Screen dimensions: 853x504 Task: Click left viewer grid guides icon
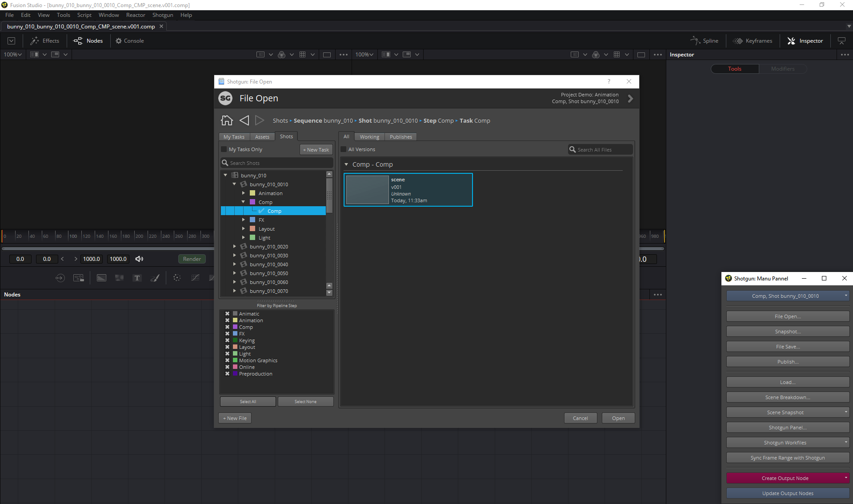[x=302, y=54]
